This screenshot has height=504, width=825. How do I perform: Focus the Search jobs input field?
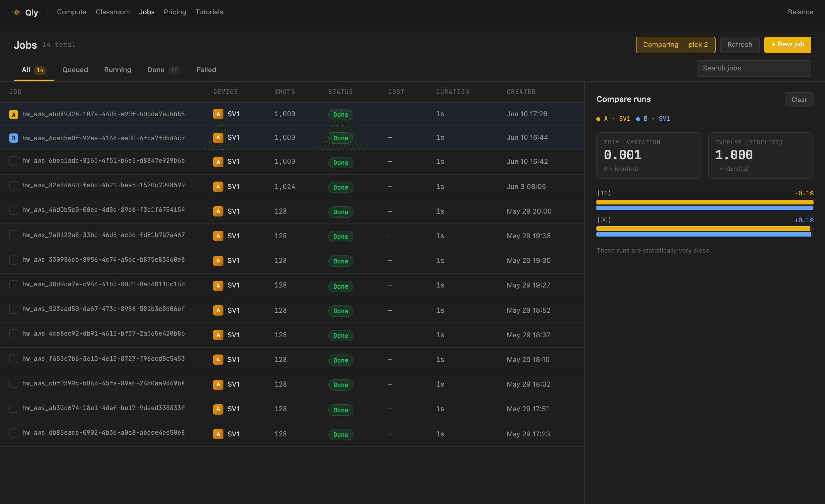754,68
